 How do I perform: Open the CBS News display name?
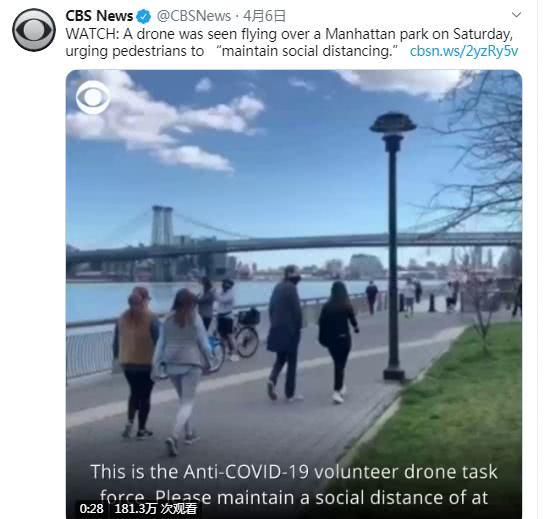[99, 16]
